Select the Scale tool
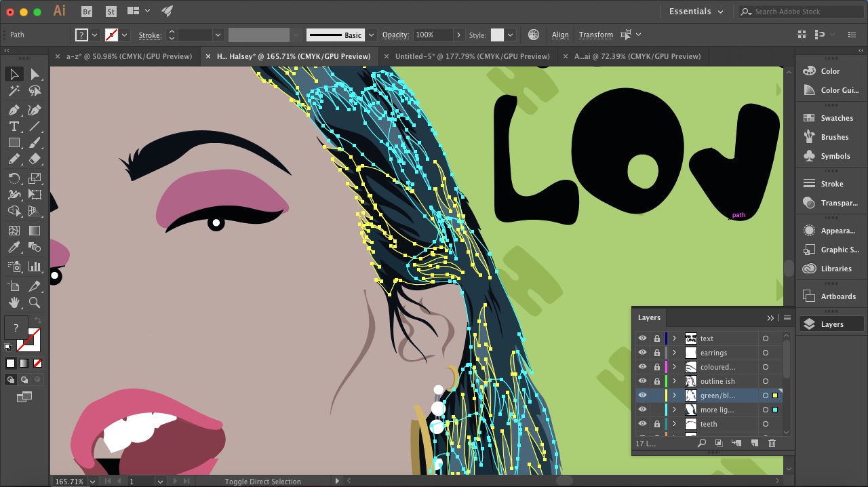This screenshot has width=868, height=487. point(35,178)
